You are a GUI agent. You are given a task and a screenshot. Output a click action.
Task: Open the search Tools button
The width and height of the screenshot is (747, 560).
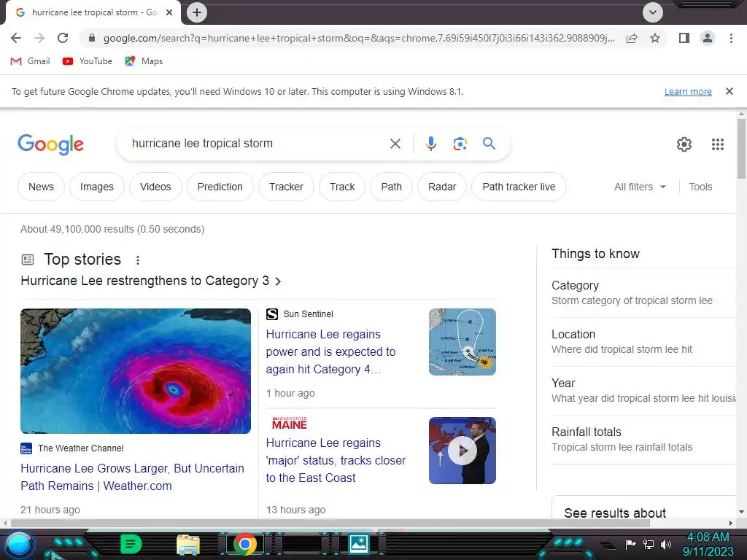[700, 187]
